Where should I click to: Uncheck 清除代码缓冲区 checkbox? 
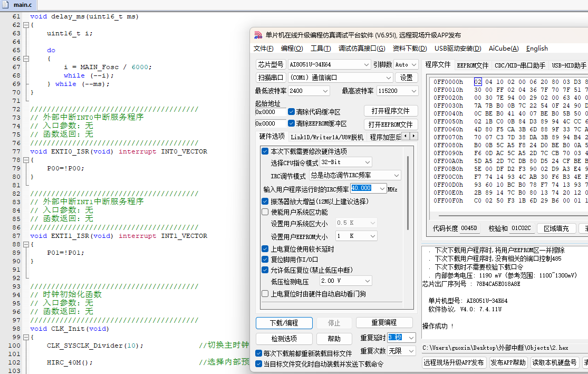click(292, 112)
